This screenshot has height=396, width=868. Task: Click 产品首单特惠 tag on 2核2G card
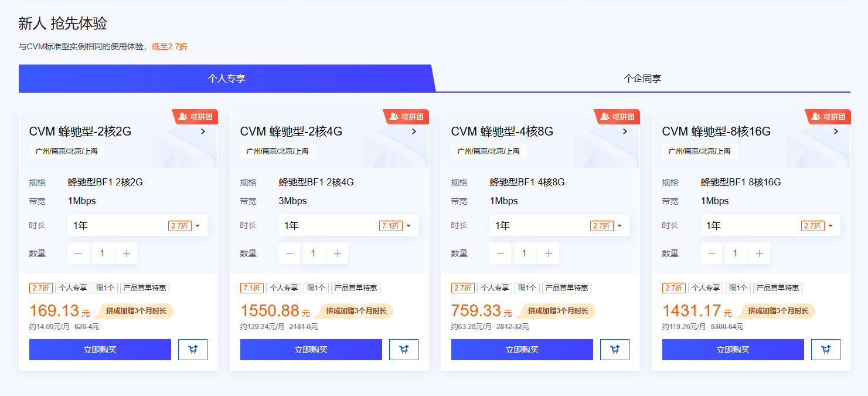pos(145,288)
